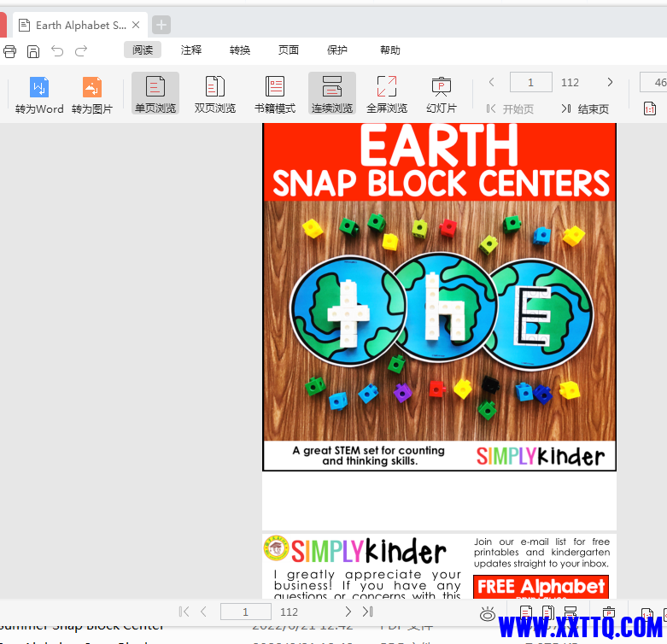Click toolbar actual size 1:1 icon
Viewport: 667px width, 644px height.
650,108
